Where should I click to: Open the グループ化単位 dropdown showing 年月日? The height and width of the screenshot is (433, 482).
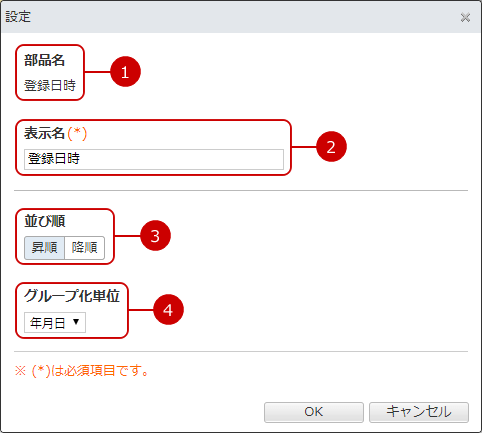pos(55,323)
